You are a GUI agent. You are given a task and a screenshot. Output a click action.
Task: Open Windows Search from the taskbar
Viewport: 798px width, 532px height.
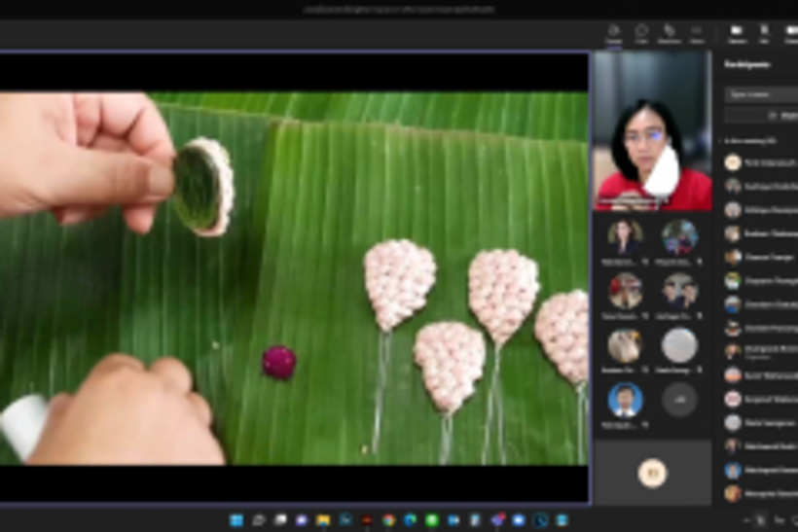259,520
